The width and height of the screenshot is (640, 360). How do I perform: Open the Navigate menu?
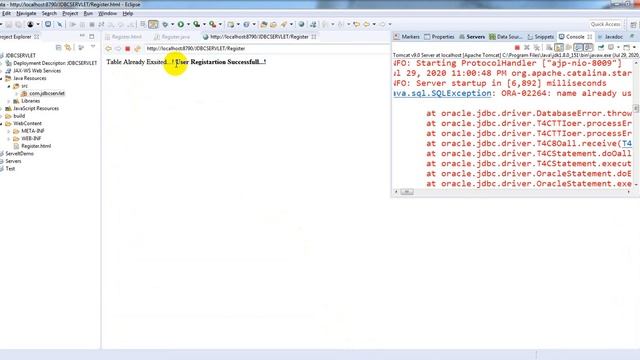coord(26,13)
